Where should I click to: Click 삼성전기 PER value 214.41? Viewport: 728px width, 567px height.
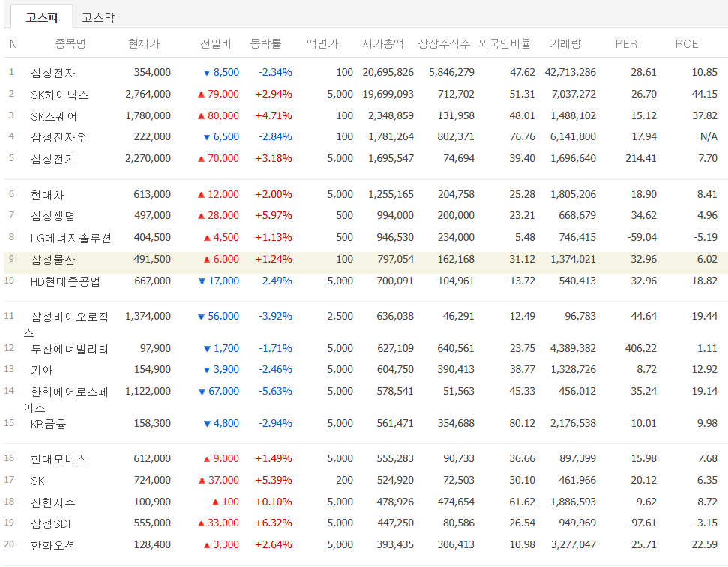pos(641,158)
